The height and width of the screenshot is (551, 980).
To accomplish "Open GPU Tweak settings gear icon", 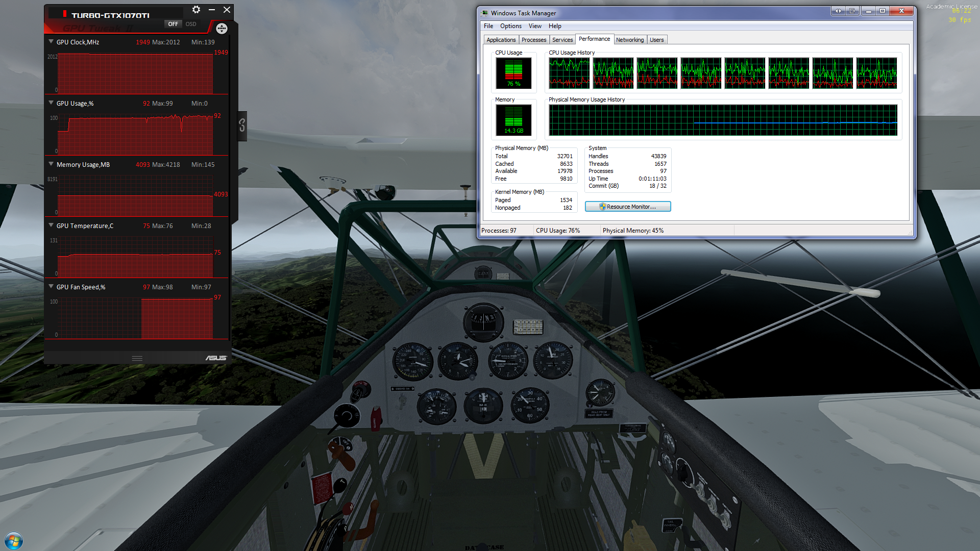I will (x=196, y=10).
